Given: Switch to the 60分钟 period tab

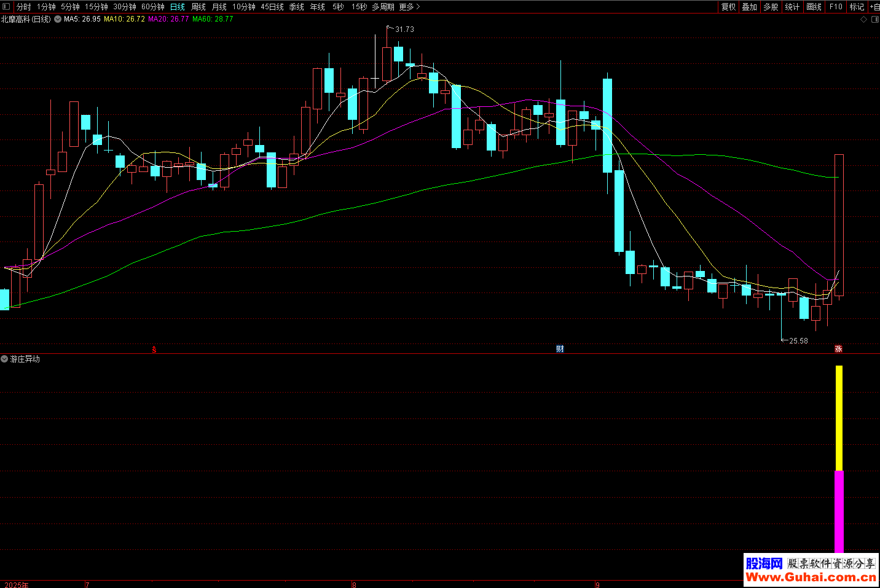Looking at the screenshot, I should 153,7.
